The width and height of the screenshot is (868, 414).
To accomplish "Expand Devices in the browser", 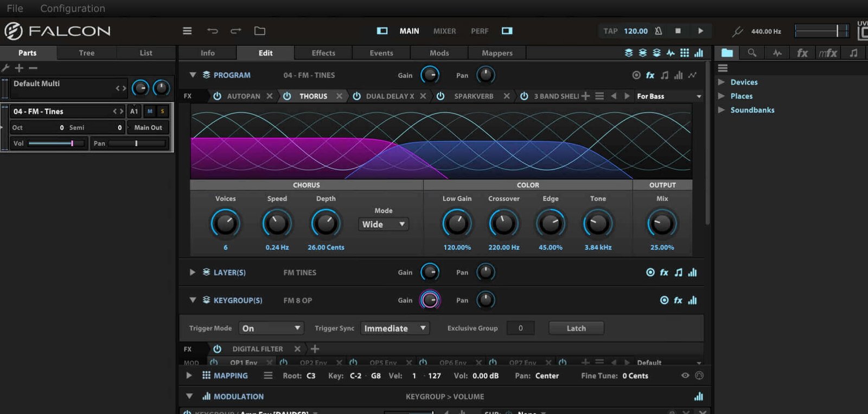I will click(x=722, y=82).
